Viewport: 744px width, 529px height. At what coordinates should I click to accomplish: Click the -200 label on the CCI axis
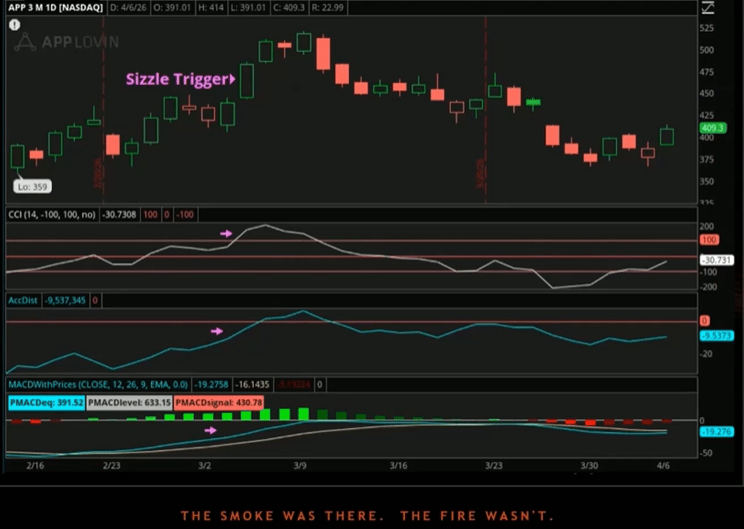707,287
